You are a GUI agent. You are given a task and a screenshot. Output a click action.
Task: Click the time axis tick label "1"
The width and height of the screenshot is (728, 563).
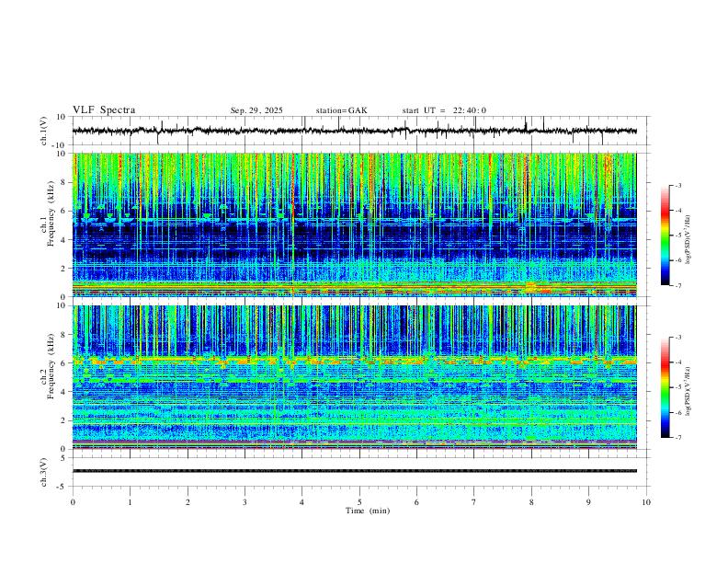[x=130, y=502]
